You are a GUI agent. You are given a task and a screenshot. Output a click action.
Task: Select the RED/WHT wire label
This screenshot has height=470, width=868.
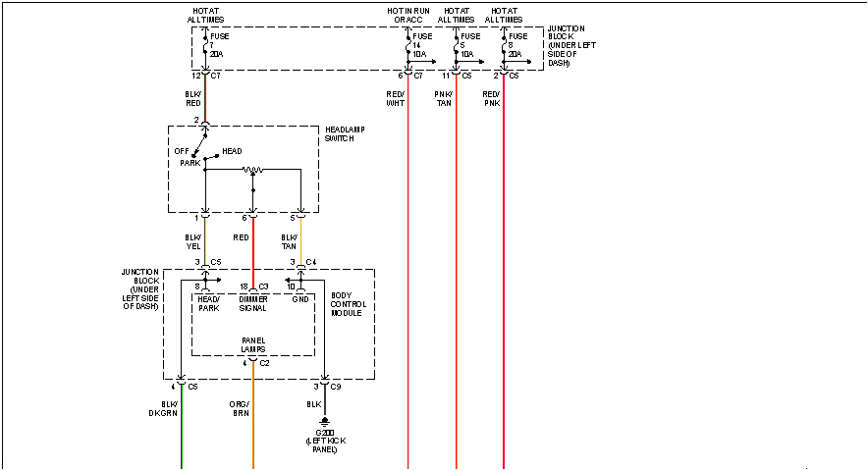[396, 99]
